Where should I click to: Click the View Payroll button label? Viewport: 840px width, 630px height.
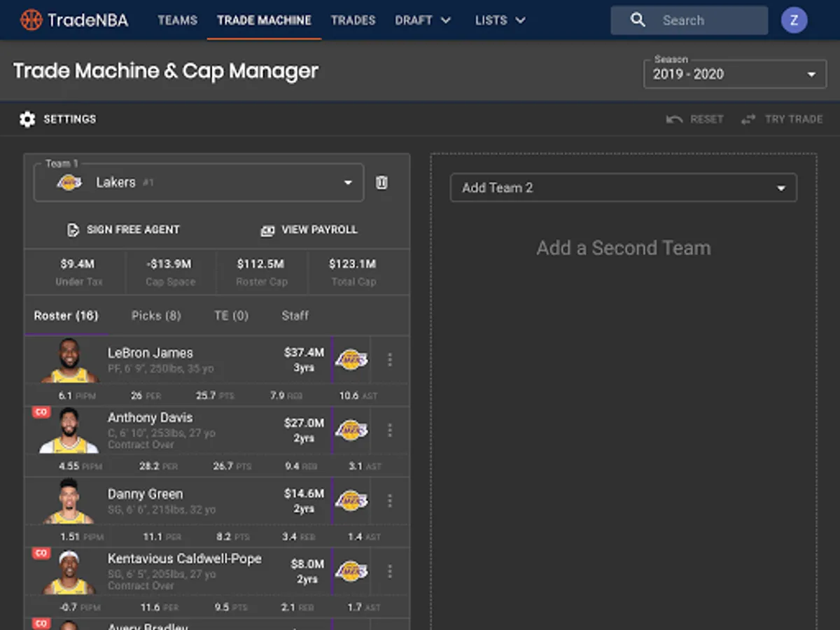320,230
